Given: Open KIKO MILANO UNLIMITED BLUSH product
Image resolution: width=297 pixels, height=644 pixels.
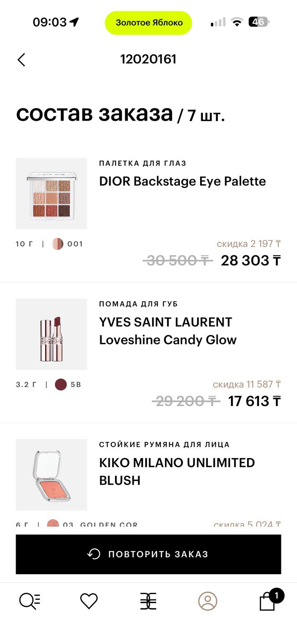Looking at the screenshot, I should click(177, 471).
